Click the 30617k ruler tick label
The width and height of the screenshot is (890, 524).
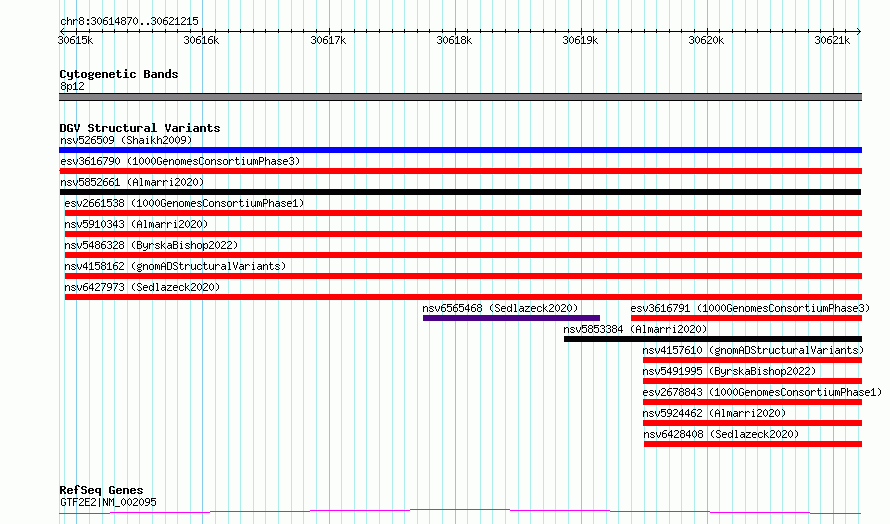tap(328, 40)
